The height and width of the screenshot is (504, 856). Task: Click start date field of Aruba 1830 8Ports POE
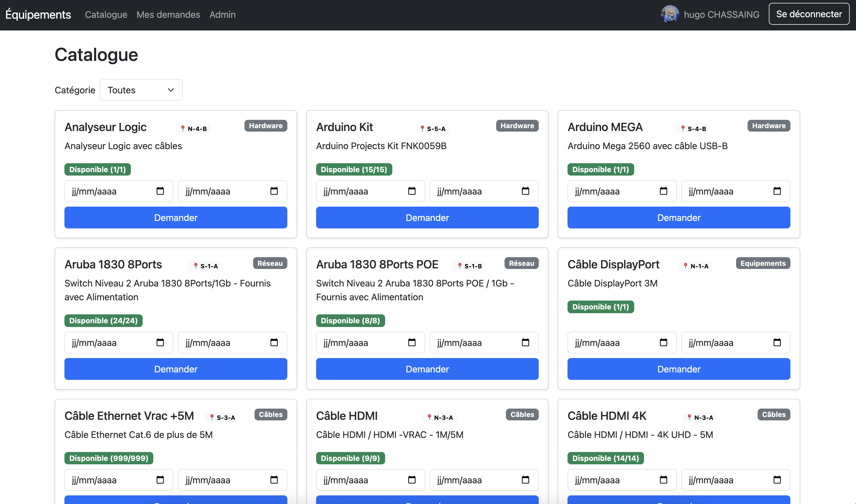point(360,342)
